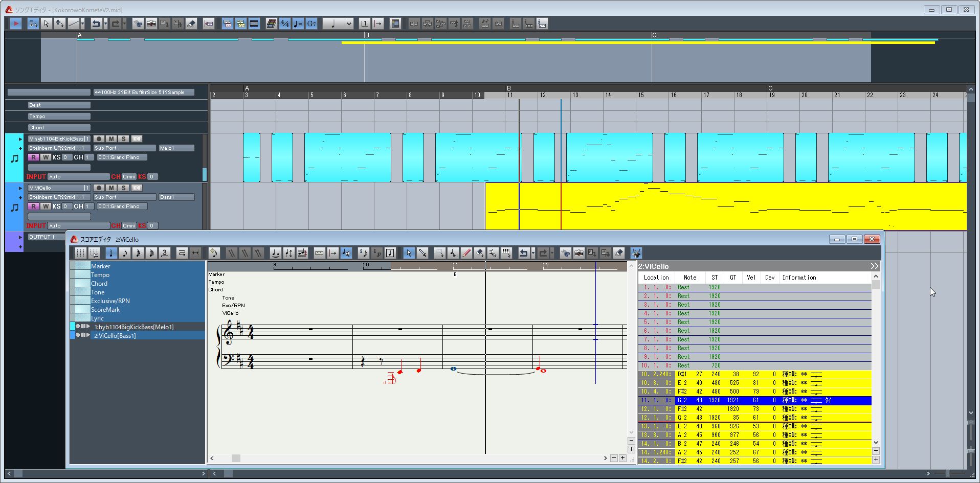980x483 pixels.
Task: Open the Bass1 selector on ViCello track
Action: pyautogui.click(x=176, y=197)
